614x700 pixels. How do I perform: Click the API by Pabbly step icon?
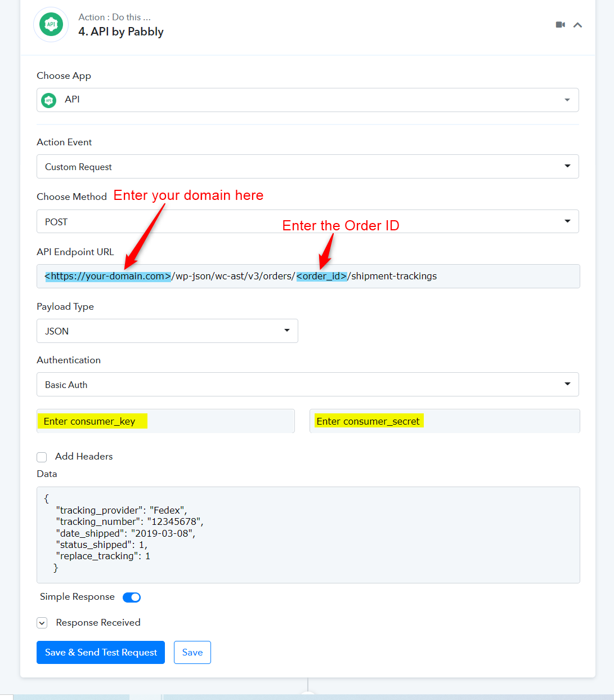click(x=51, y=25)
